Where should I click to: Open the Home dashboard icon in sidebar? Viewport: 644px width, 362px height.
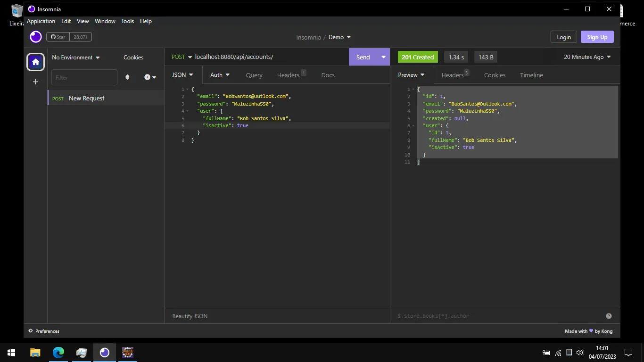[x=35, y=62]
